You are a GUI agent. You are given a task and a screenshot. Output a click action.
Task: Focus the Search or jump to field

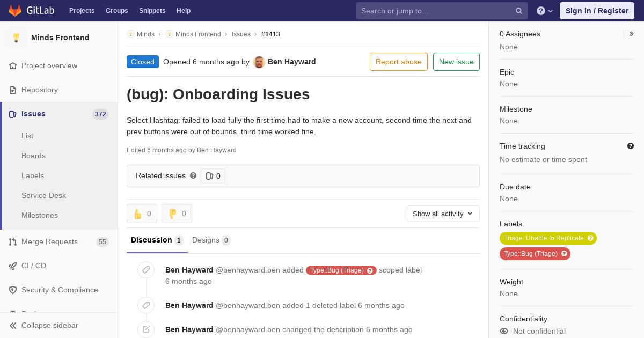pyautogui.click(x=442, y=11)
